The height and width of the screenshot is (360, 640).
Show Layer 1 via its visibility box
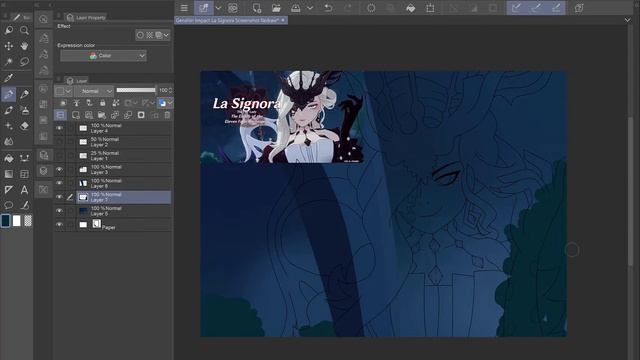tap(60, 156)
